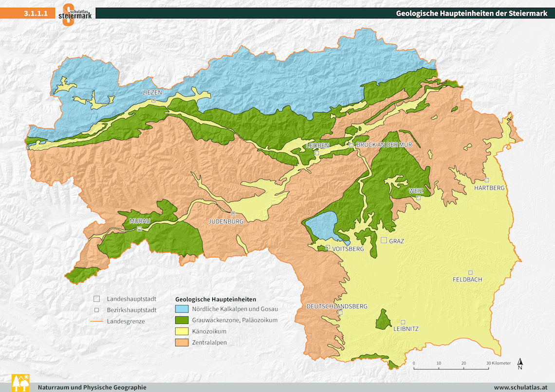Click the Liezen city marker
Viewport: 555px width, 392px height.
pos(154,100)
